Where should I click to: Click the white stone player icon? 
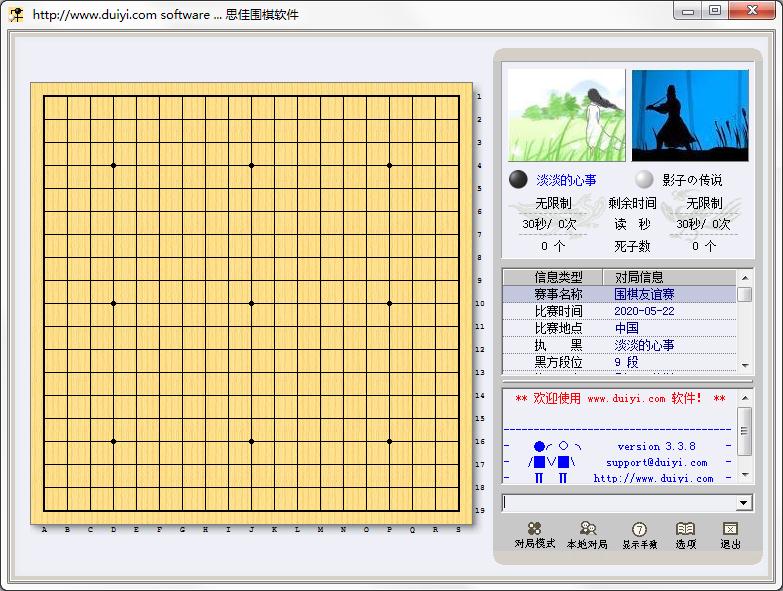pyautogui.click(x=645, y=180)
